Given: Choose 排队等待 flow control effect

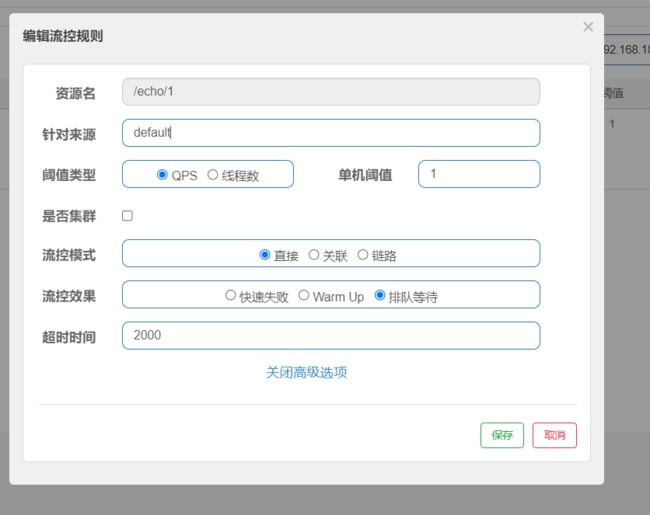Looking at the screenshot, I should click(380, 295).
